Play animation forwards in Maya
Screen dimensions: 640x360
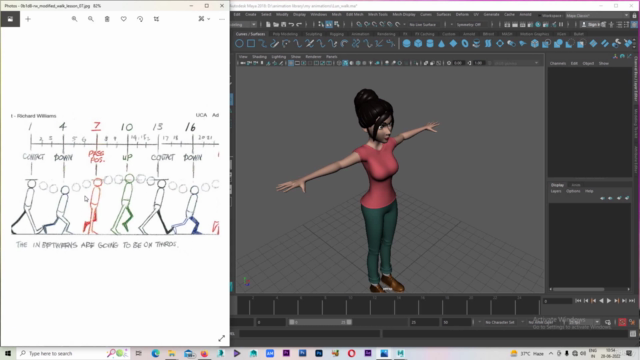609,301
